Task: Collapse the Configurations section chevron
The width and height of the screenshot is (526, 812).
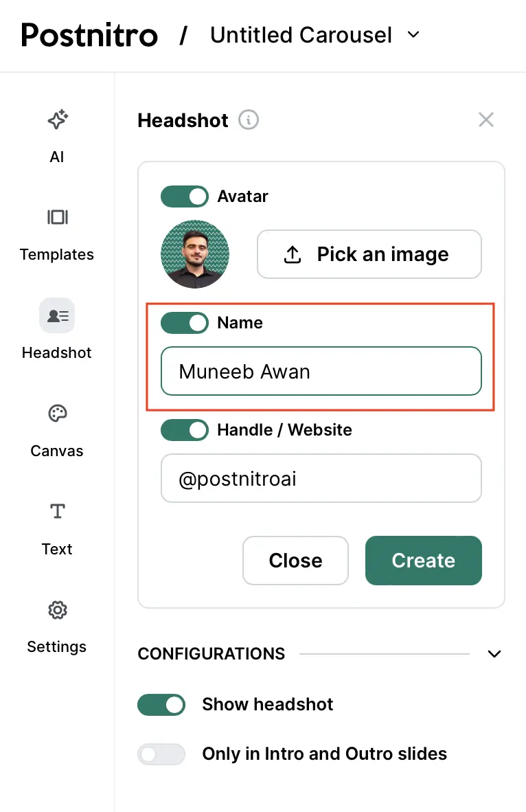Action: click(x=494, y=654)
